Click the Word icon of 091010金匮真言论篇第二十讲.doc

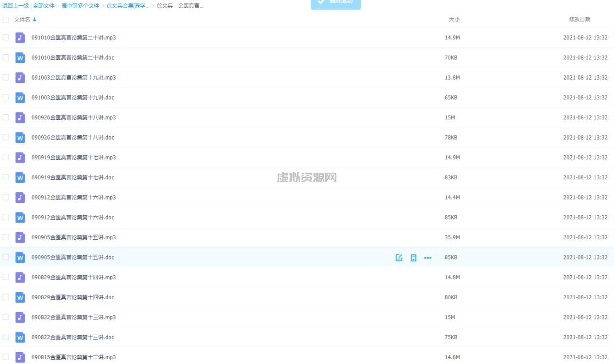point(20,58)
